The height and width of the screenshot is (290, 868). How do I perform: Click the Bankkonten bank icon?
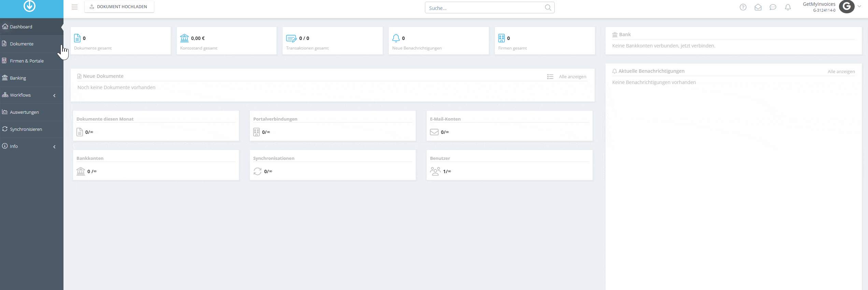click(81, 171)
